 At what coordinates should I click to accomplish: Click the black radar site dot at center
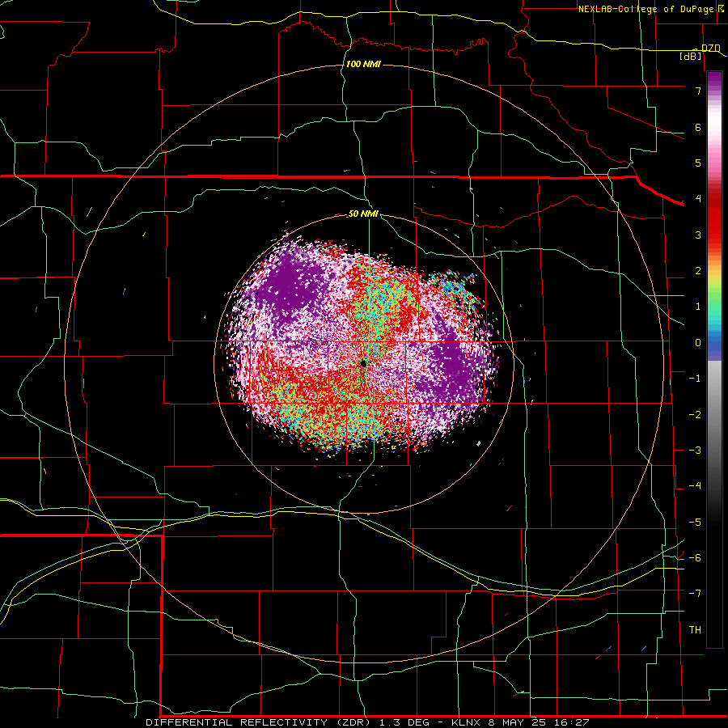pyautogui.click(x=363, y=363)
